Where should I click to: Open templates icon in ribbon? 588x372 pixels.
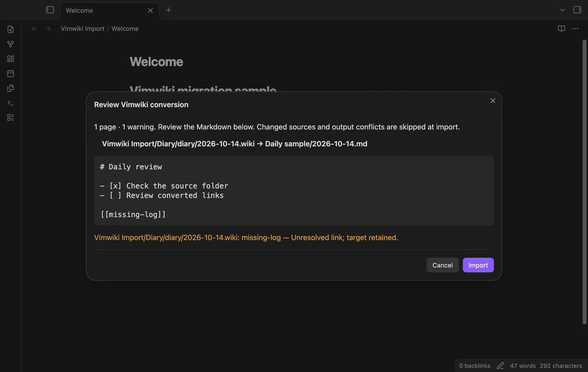tap(10, 88)
